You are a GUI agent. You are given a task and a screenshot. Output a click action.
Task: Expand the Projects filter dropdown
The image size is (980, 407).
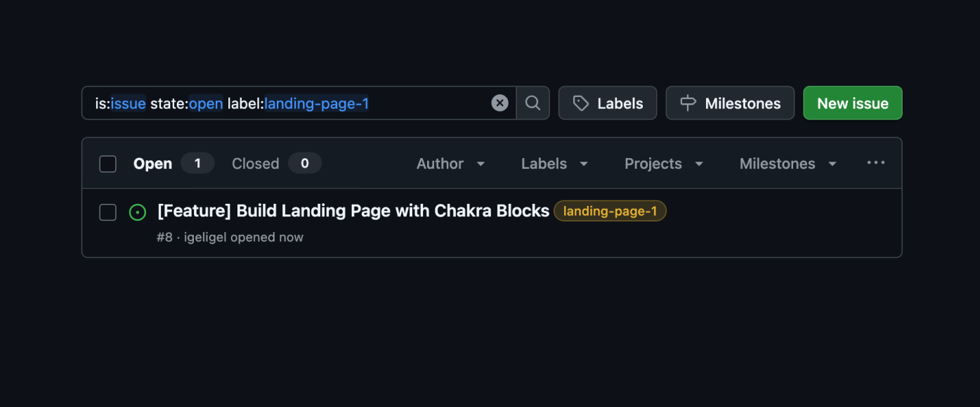click(x=662, y=163)
